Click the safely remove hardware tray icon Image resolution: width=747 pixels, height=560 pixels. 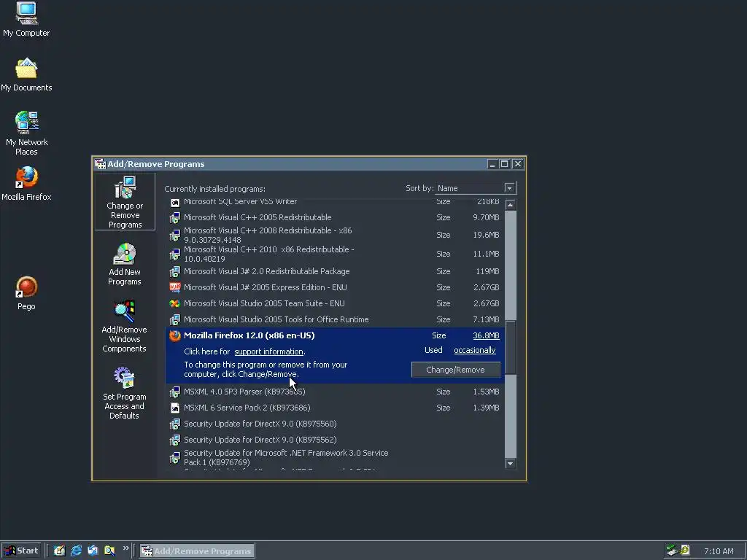click(672, 551)
